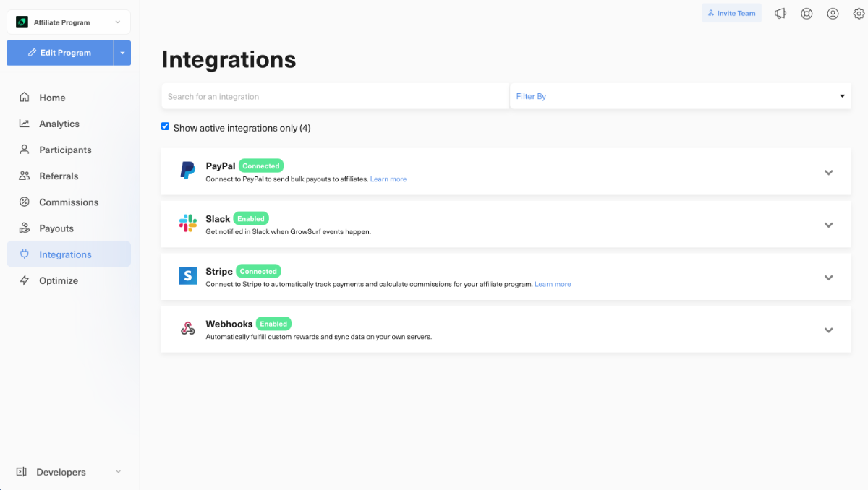Uncheck Show active integrations only checkbox

pyautogui.click(x=165, y=127)
